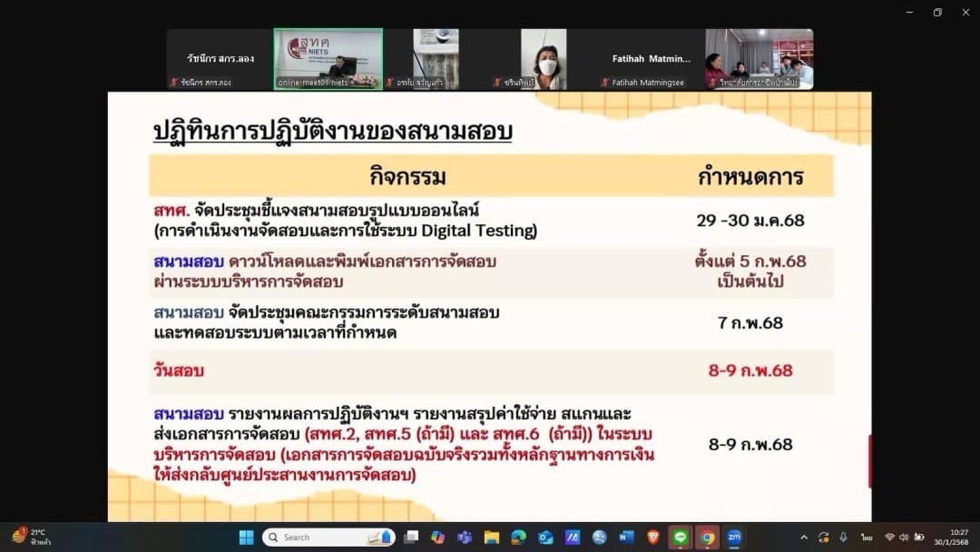Open Microsoft Word from taskbar
This screenshot has width=980, height=552.
[626, 537]
